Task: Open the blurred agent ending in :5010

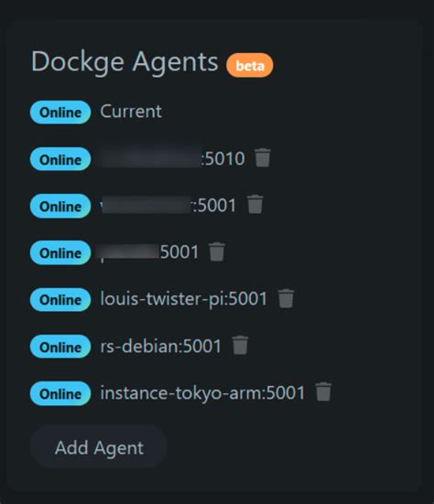Action: tap(172, 158)
